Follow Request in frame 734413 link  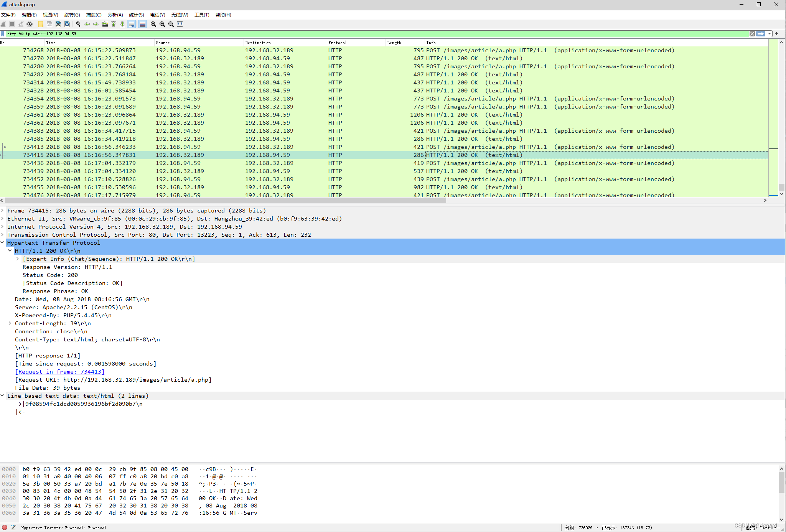pyautogui.click(x=59, y=372)
